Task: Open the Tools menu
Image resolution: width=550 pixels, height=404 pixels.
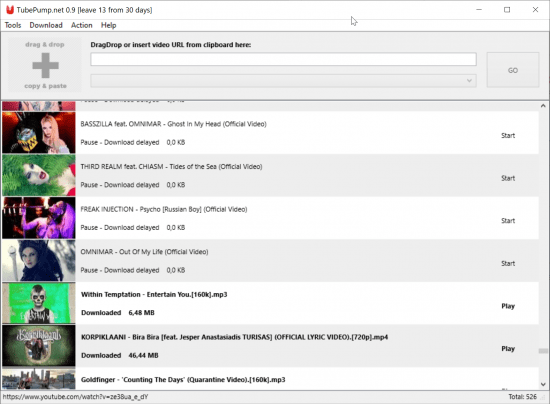Action: click(x=13, y=25)
